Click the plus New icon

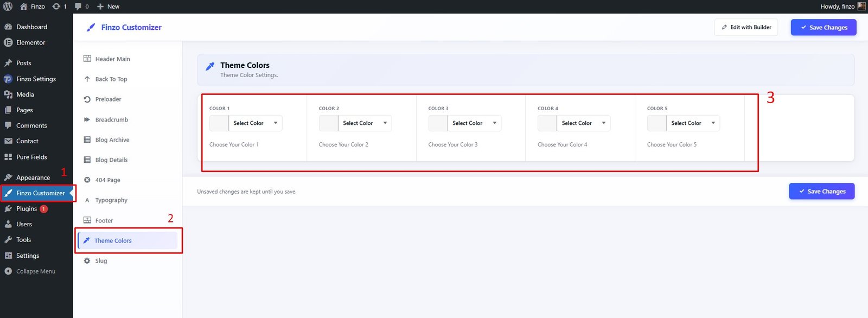pyautogui.click(x=100, y=7)
